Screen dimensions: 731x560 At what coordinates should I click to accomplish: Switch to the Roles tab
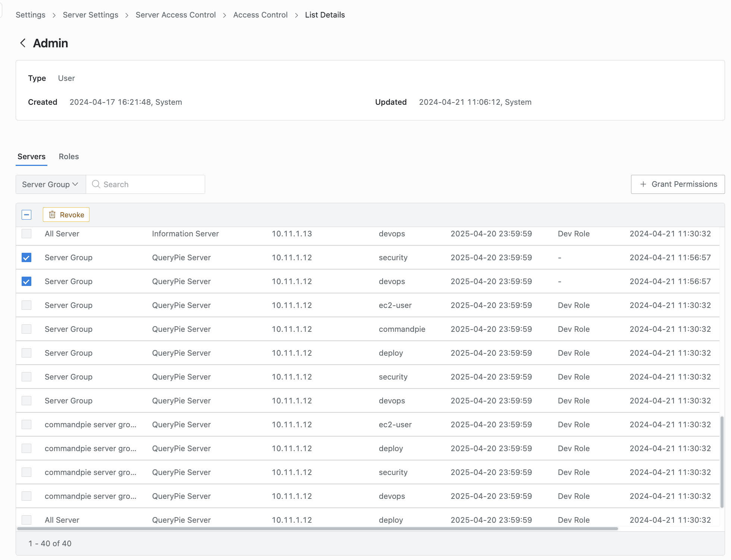[x=69, y=157]
